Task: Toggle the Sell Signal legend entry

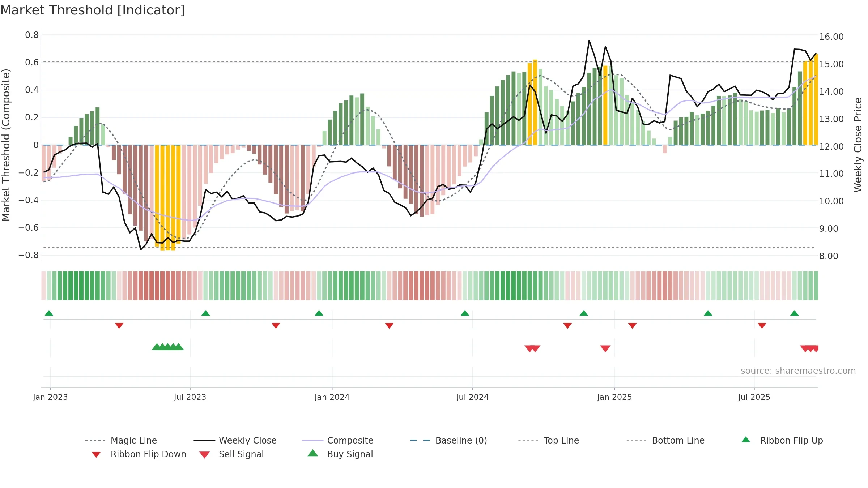Action: pyautogui.click(x=231, y=454)
